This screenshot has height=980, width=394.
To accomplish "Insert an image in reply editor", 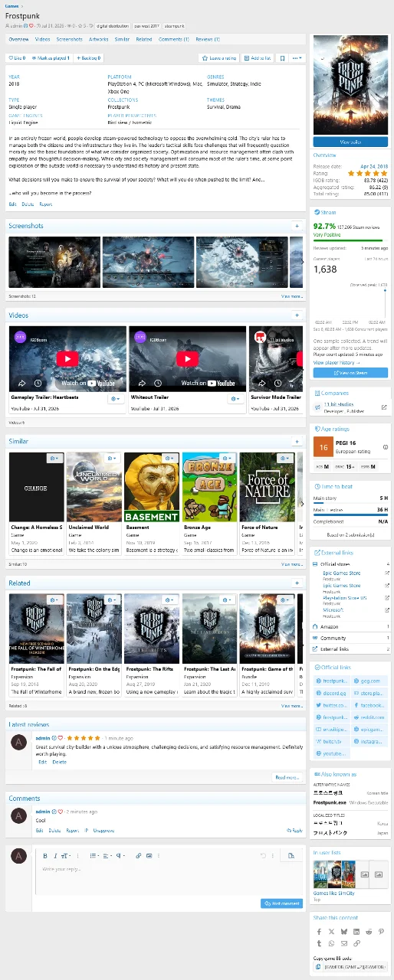I will (x=149, y=855).
